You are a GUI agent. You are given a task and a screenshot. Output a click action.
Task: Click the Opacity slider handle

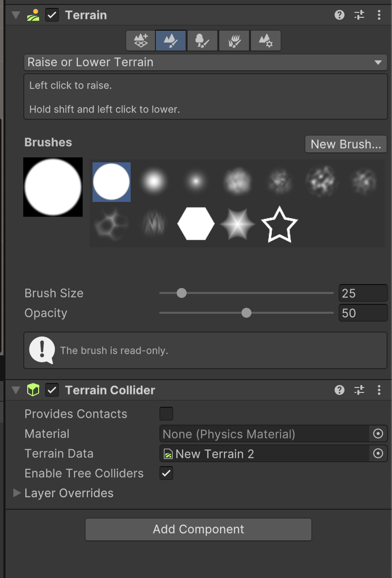pyautogui.click(x=246, y=313)
